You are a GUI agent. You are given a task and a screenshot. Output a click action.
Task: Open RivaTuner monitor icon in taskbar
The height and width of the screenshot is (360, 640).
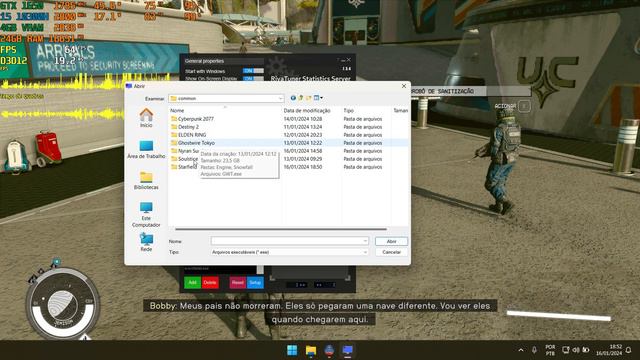347,350
